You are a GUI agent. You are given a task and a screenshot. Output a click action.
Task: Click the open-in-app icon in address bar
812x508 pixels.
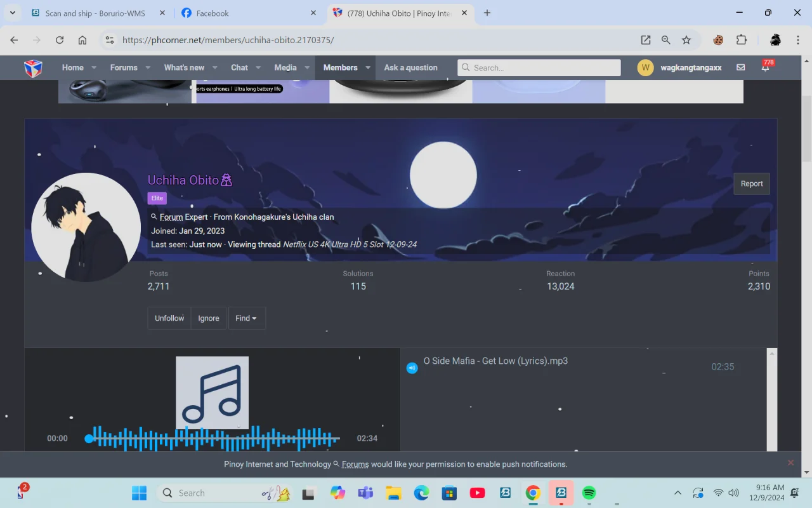tap(646, 40)
